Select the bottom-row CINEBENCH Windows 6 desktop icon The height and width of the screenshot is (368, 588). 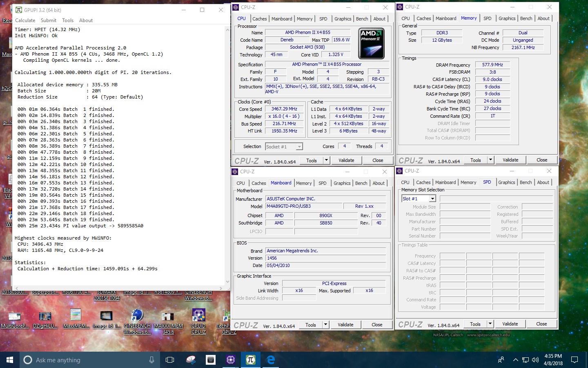click(x=137, y=322)
